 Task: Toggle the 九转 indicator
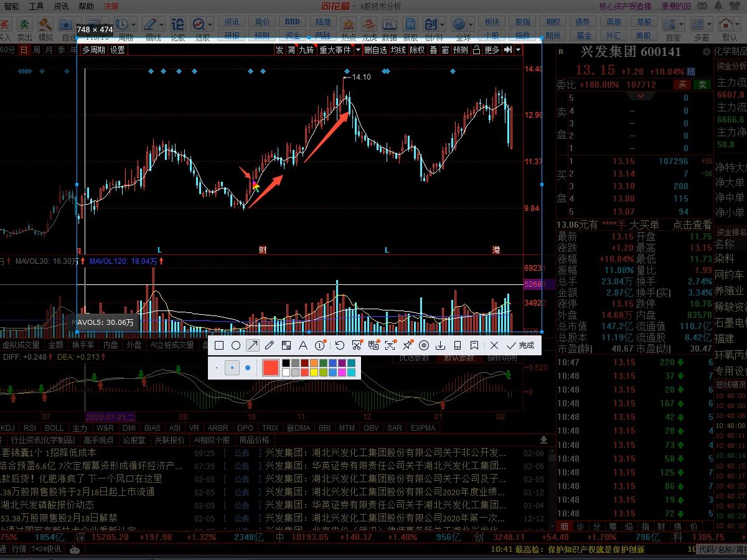306,50
